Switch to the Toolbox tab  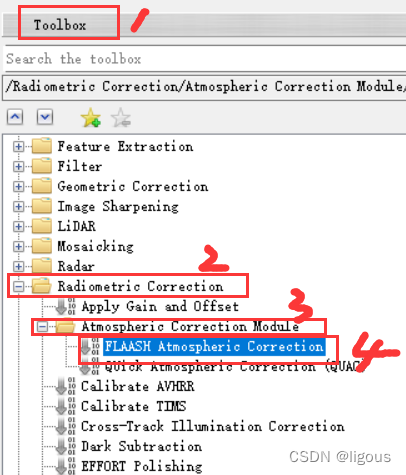[60, 25]
